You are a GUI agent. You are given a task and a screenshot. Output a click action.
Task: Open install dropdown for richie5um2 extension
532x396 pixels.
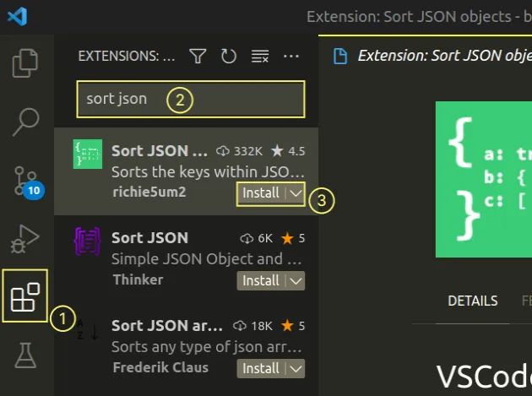pyautogui.click(x=296, y=193)
